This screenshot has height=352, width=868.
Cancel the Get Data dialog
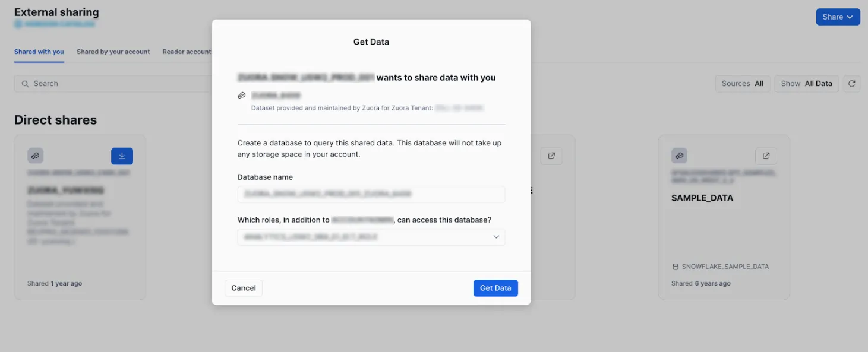244,288
